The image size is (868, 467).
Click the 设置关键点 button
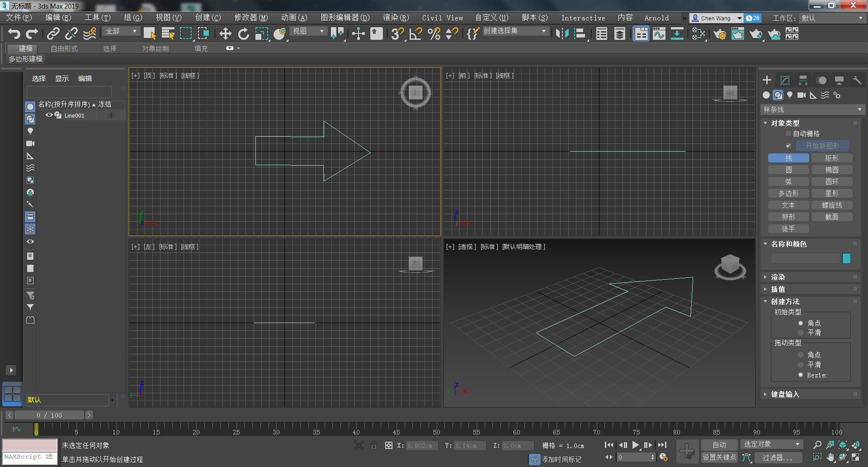tap(719, 457)
